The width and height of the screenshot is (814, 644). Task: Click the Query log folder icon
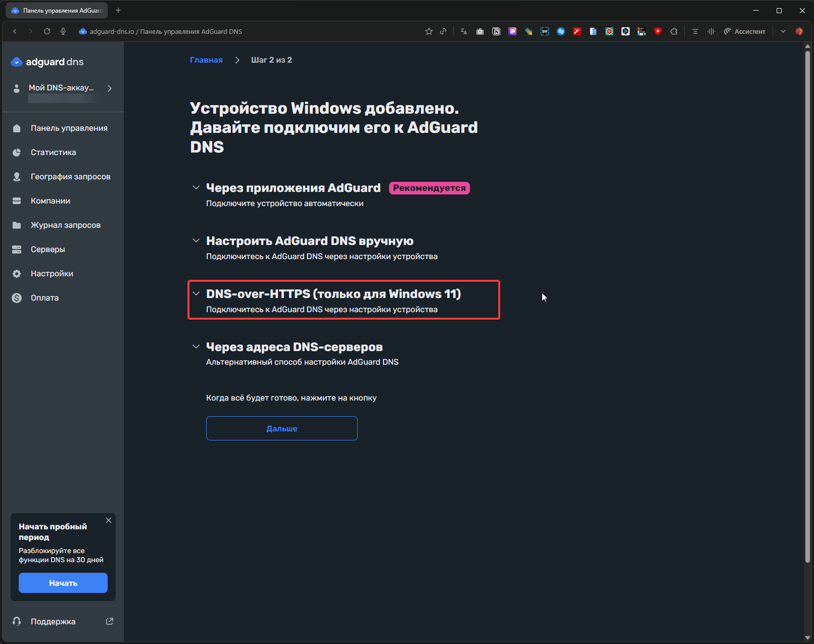pyautogui.click(x=17, y=225)
